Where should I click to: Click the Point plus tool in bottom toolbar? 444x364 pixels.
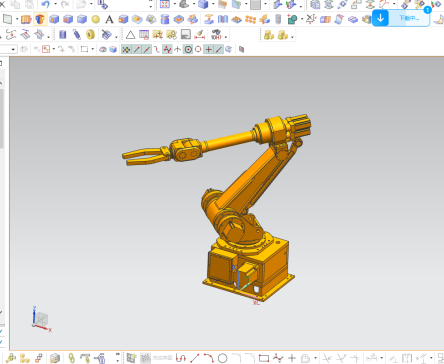(292, 358)
